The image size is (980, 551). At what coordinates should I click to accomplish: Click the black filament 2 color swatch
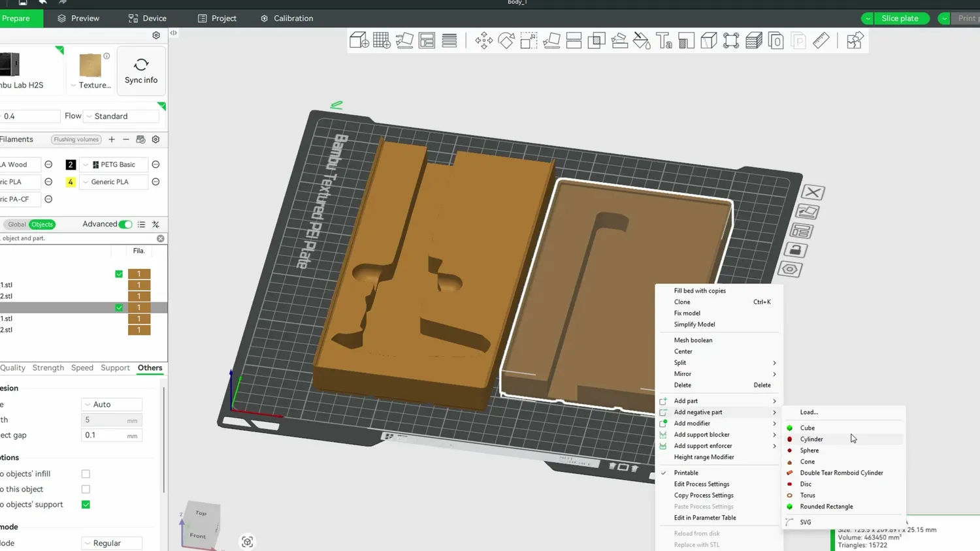click(x=71, y=165)
